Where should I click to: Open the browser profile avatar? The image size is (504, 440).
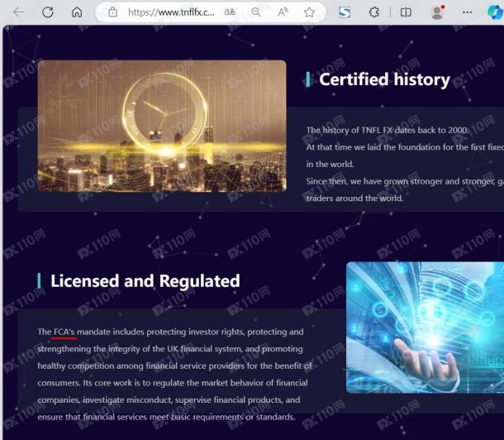pyautogui.click(x=437, y=12)
